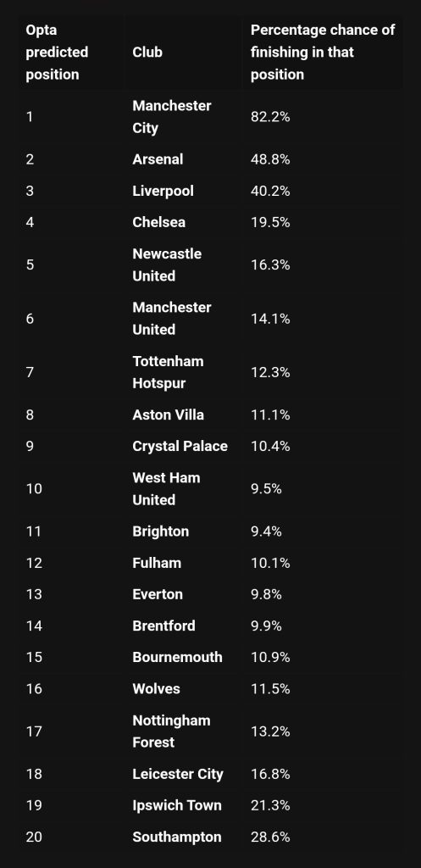Select the Brighton row entry

tap(160, 531)
